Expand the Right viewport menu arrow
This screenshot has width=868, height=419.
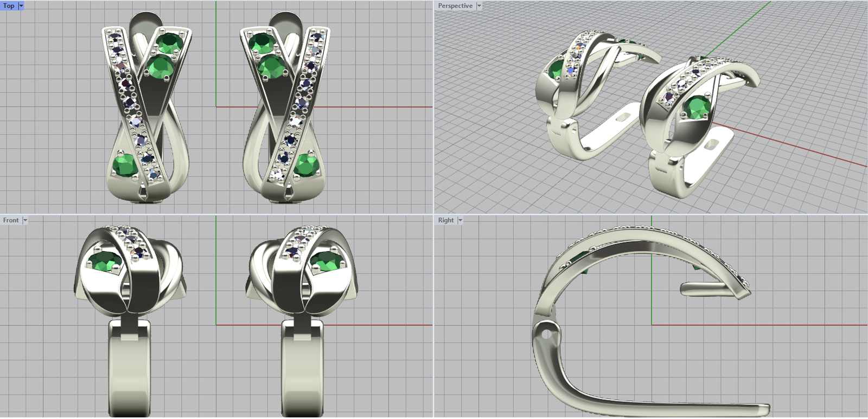[x=460, y=220]
